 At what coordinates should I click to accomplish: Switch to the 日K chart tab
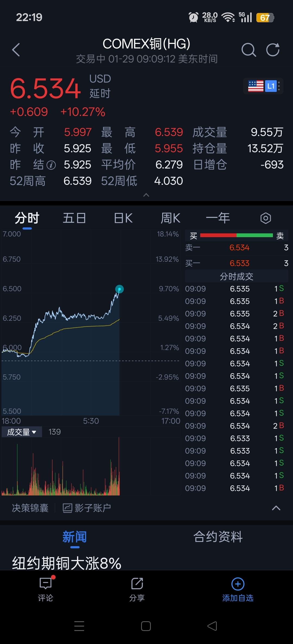(123, 218)
